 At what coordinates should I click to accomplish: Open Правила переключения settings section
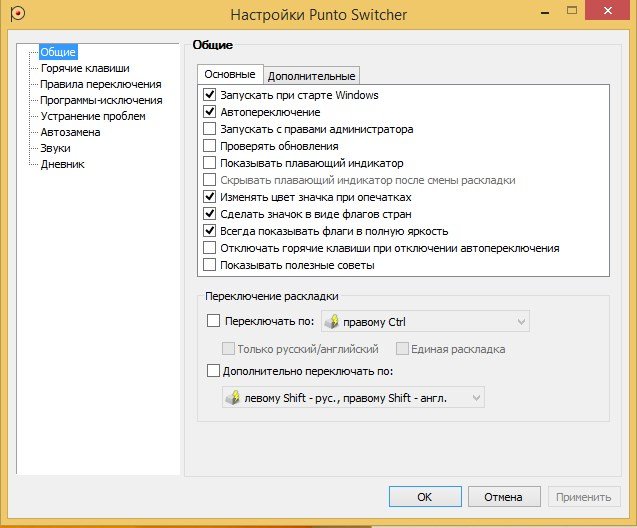click(x=100, y=84)
